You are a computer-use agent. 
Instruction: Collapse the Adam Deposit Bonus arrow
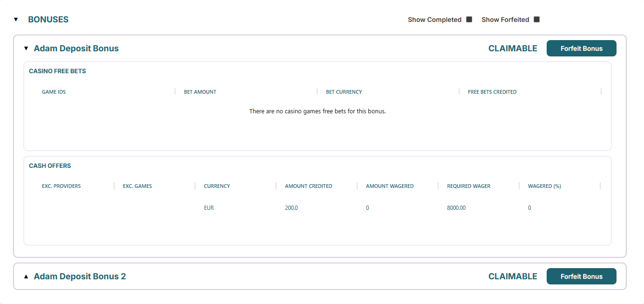pos(26,48)
